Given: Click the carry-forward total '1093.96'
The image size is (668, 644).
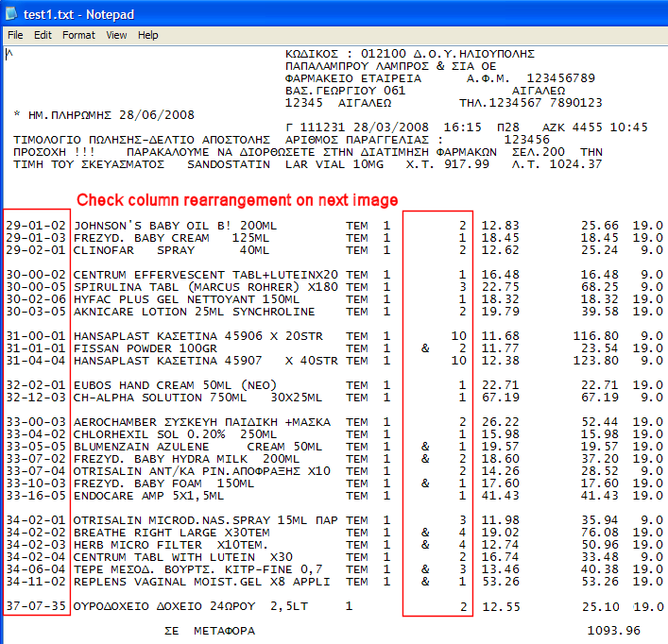Looking at the screenshot, I should 614,631.
